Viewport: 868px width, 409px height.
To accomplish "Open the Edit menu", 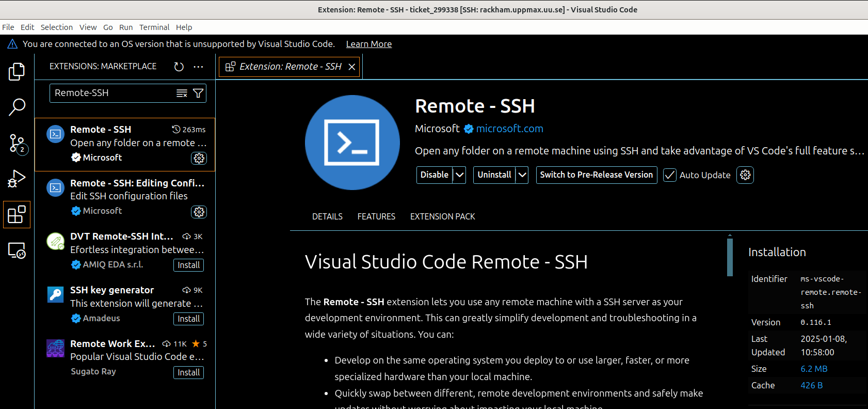I will pos(27,27).
